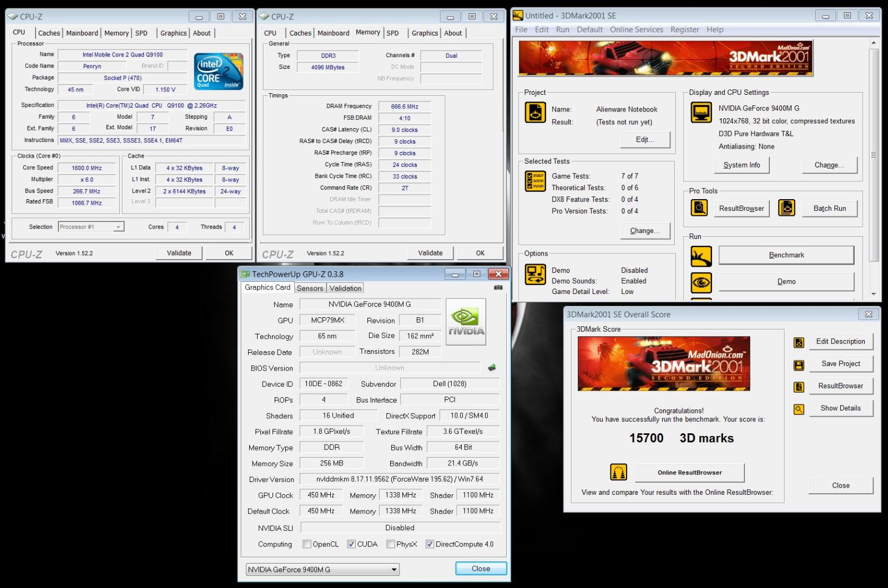888x588 pixels.
Task: Switch to the Validation tab in GPU-Z
Action: (x=345, y=288)
